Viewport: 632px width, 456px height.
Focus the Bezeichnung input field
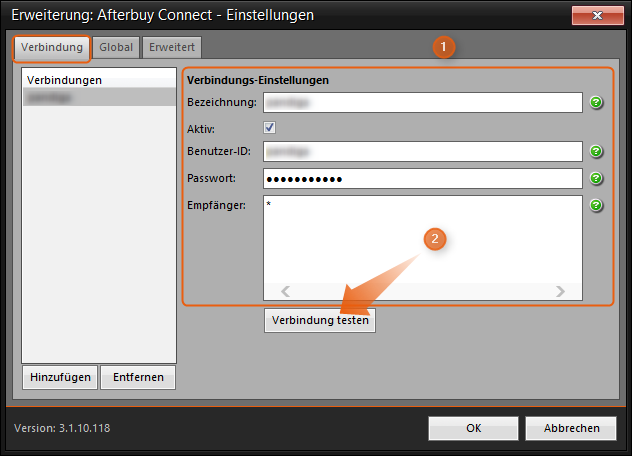[423, 102]
